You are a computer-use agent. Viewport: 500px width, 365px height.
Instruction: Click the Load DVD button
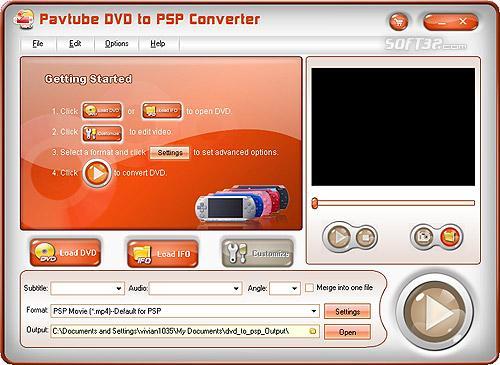click(x=66, y=253)
